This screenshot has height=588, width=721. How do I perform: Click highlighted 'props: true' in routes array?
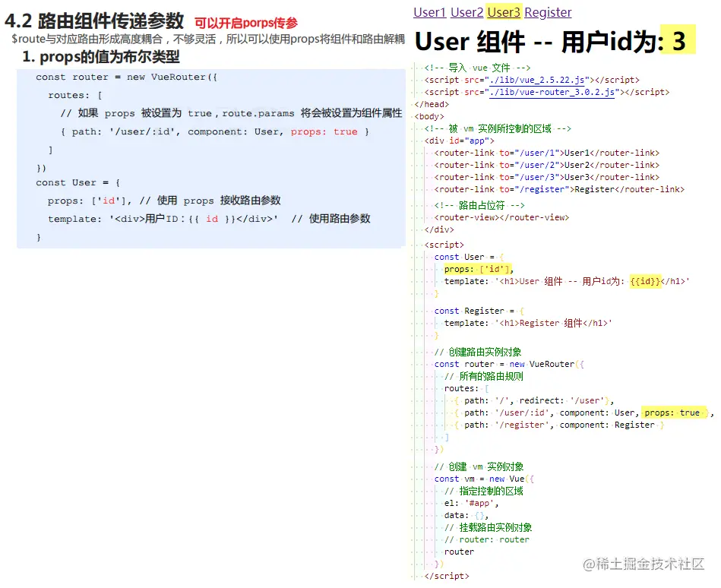tap(672, 413)
